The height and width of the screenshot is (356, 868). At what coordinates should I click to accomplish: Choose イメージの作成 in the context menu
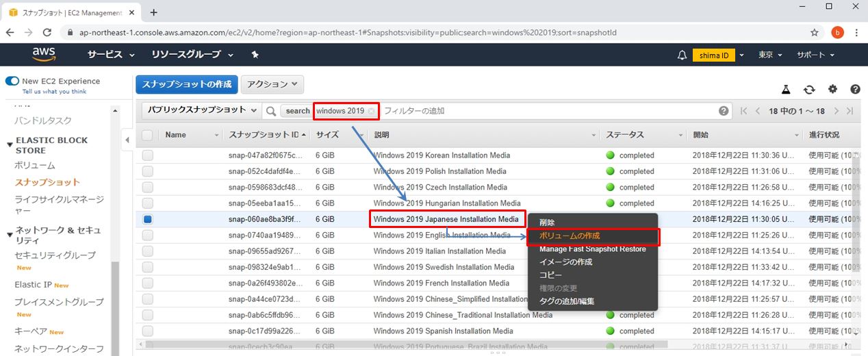565,262
